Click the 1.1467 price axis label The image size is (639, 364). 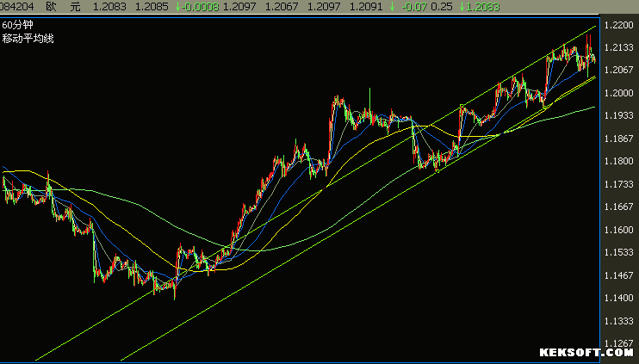click(618, 275)
